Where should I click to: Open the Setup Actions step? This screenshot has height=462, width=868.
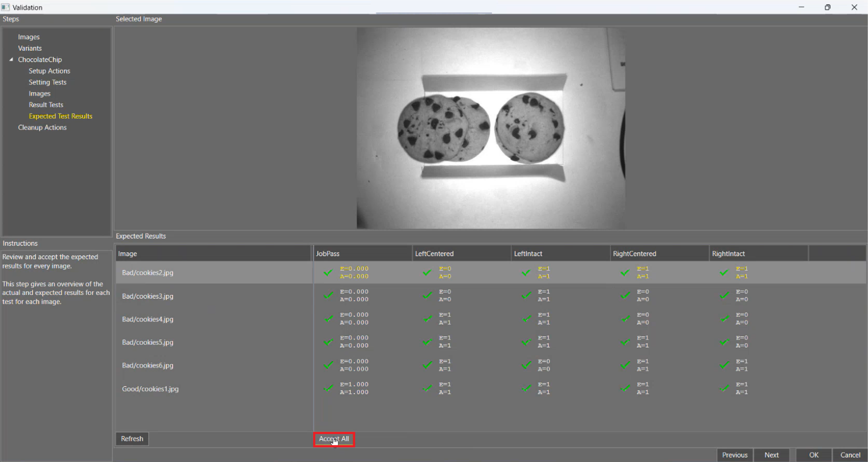(x=49, y=71)
